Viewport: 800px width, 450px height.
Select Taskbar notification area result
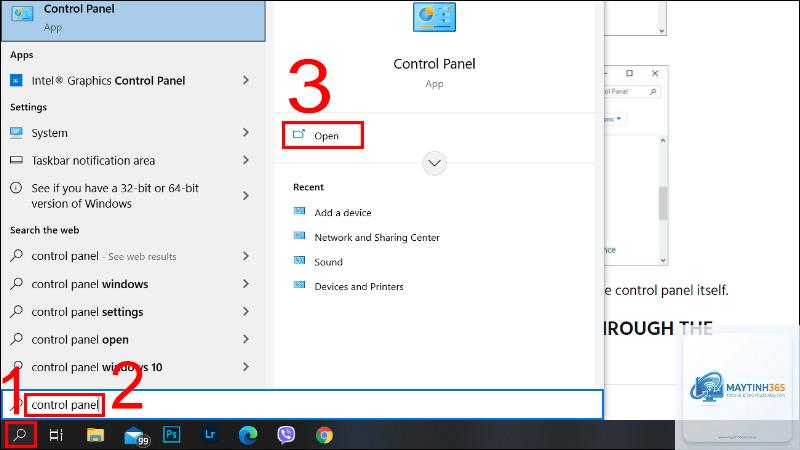(x=134, y=160)
